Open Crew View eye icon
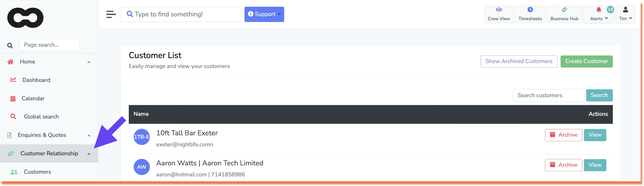 point(499,10)
